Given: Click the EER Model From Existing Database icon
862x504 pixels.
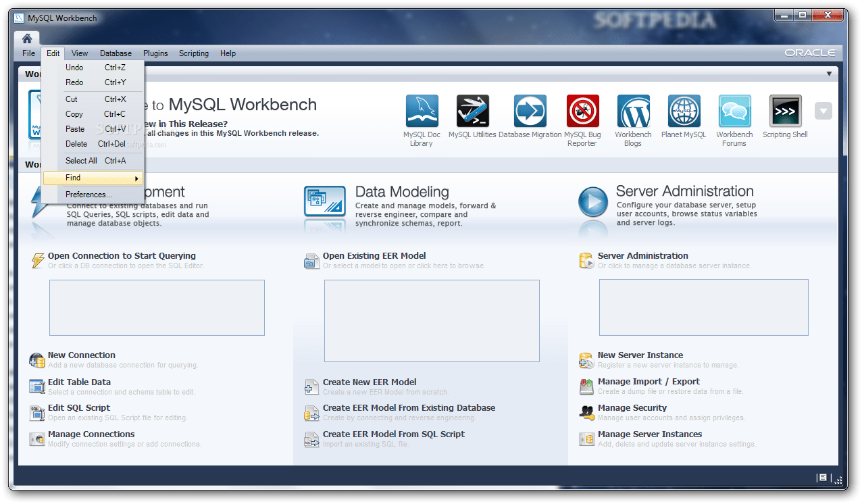Looking at the screenshot, I should tap(311, 413).
